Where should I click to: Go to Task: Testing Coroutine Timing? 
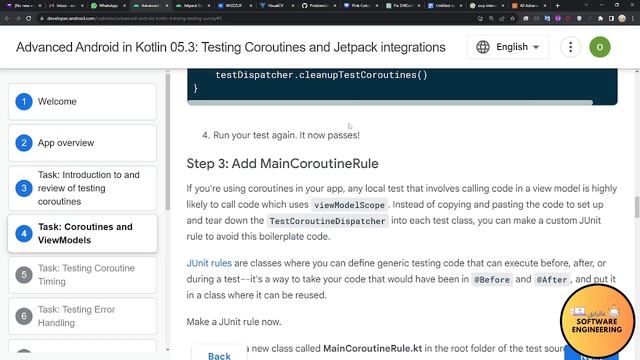82,275
